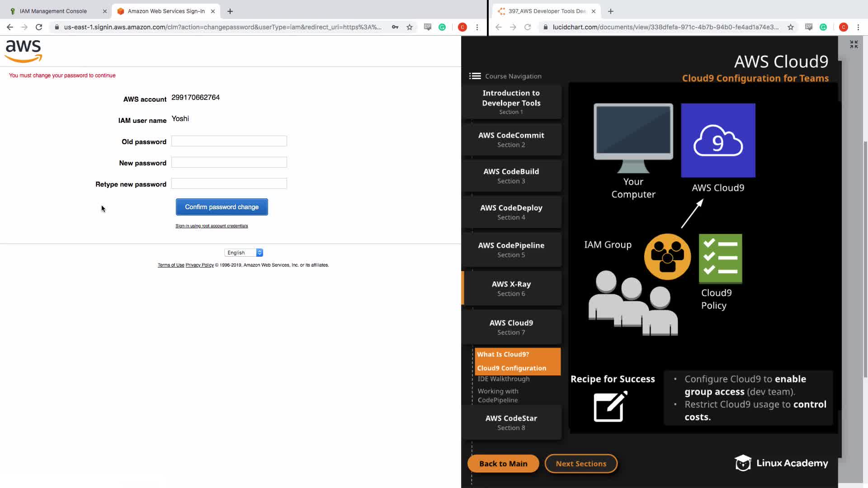Viewport: 868px width, 488px height.
Task: Switch to IAM Management Console tab
Action: point(53,11)
